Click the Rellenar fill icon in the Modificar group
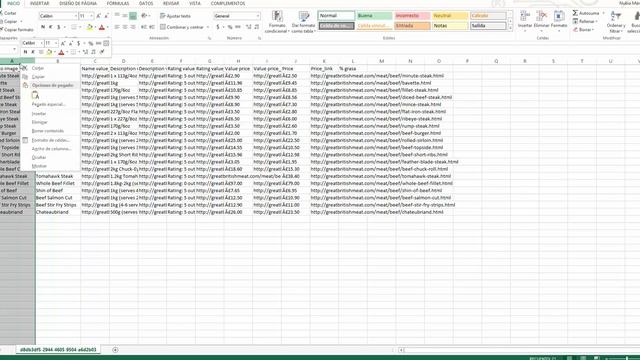Viewport: 640px width, 360px height. tap(575, 21)
